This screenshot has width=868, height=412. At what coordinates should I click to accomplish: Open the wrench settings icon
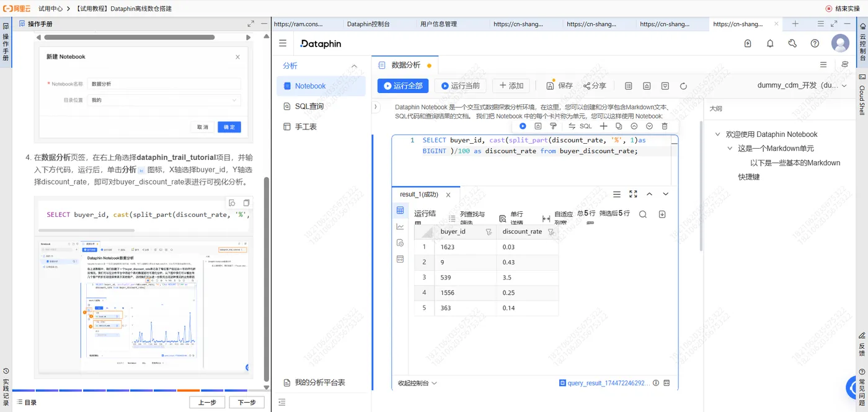(x=792, y=43)
